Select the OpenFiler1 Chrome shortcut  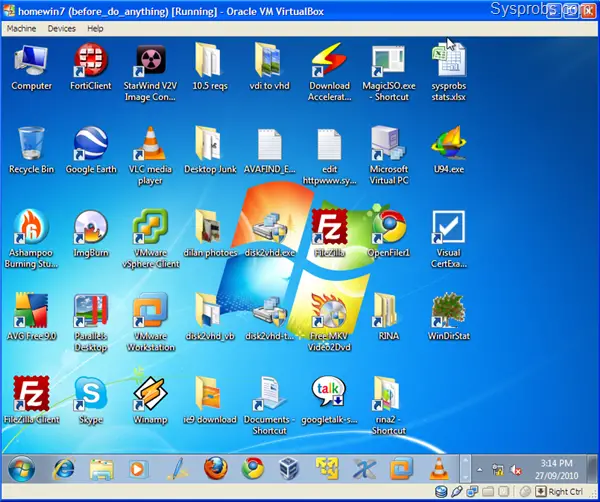coord(389,234)
